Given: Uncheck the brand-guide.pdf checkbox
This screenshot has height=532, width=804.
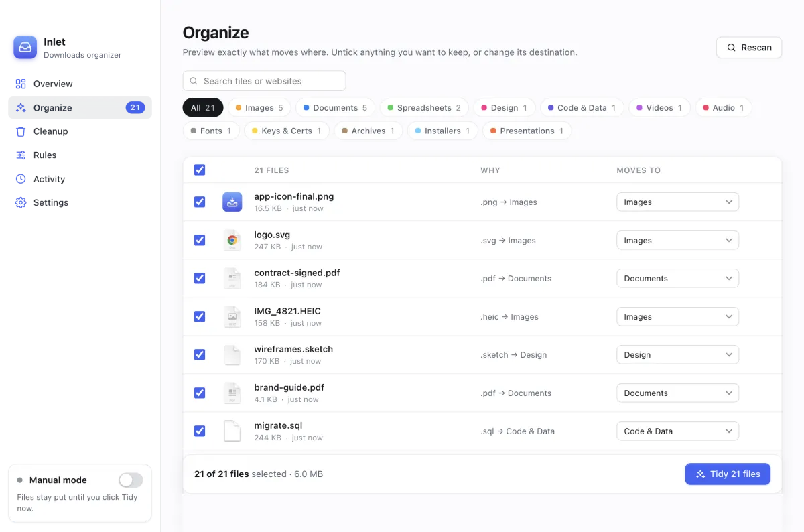Looking at the screenshot, I should tap(200, 393).
